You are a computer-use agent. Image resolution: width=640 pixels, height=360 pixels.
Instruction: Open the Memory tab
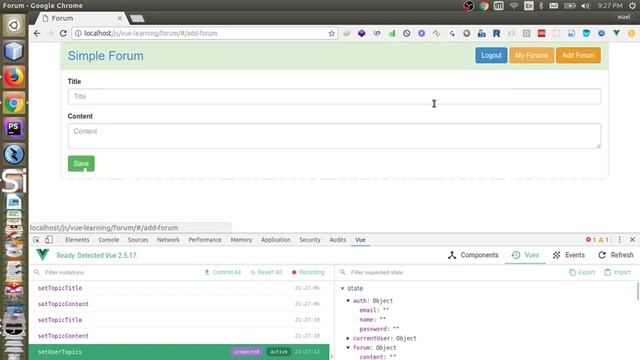[241, 240]
